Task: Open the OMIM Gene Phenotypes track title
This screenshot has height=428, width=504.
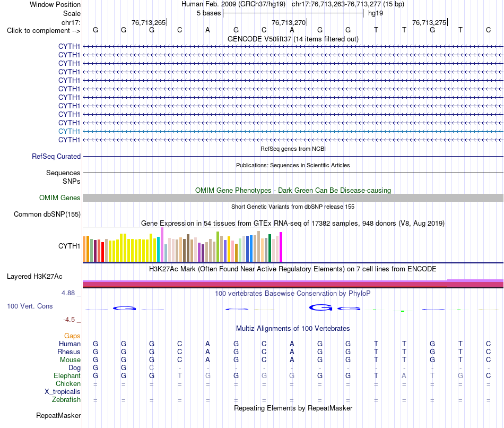Action: pyautogui.click(x=293, y=190)
